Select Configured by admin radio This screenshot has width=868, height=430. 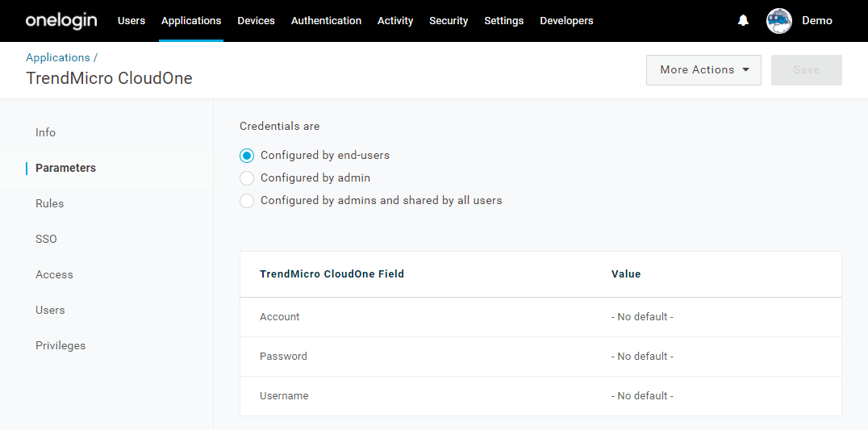[247, 178]
